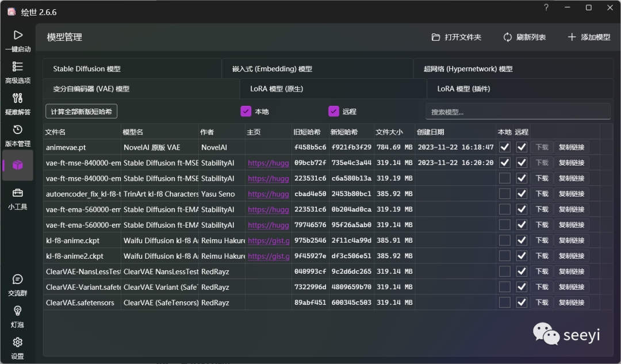Click the 交流群 chat icon
621x364 pixels.
(x=17, y=281)
